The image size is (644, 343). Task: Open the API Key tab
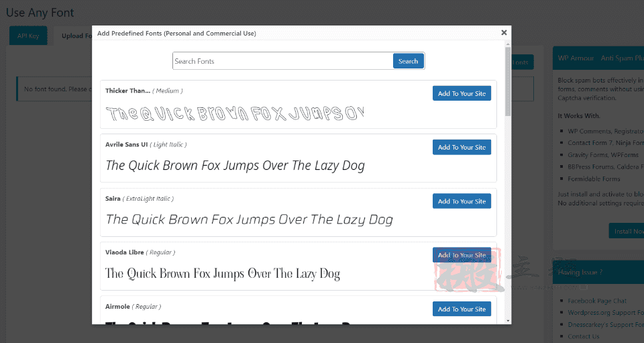point(28,36)
